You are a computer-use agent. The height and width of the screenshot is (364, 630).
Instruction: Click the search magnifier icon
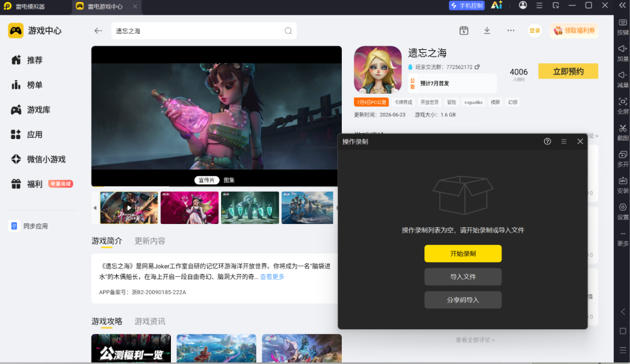point(288,31)
